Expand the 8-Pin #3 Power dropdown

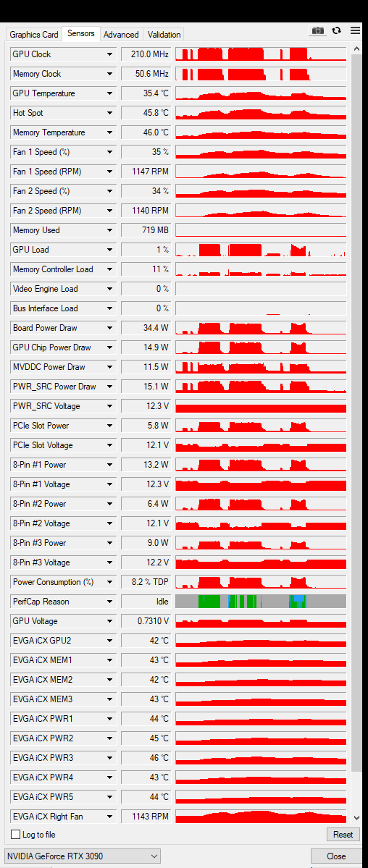click(x=109, y=543)
